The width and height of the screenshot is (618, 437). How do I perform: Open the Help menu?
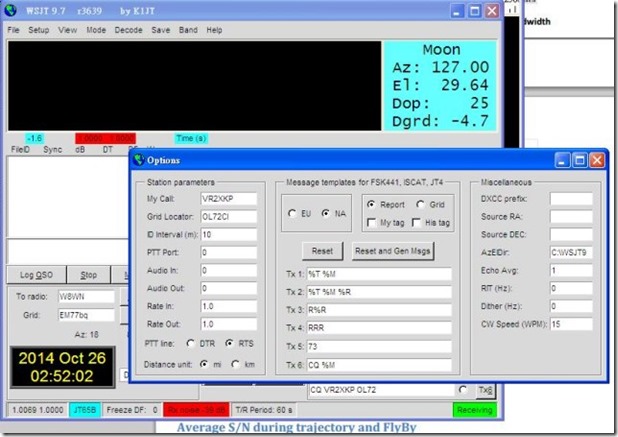coord(214,30)
